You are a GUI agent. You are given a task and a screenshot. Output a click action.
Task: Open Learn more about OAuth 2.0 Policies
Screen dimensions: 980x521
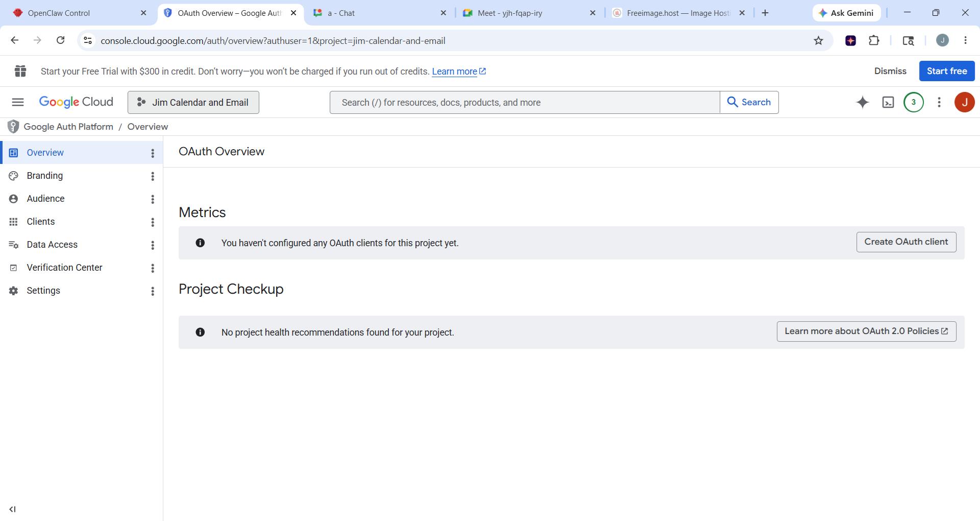point(866,331)
